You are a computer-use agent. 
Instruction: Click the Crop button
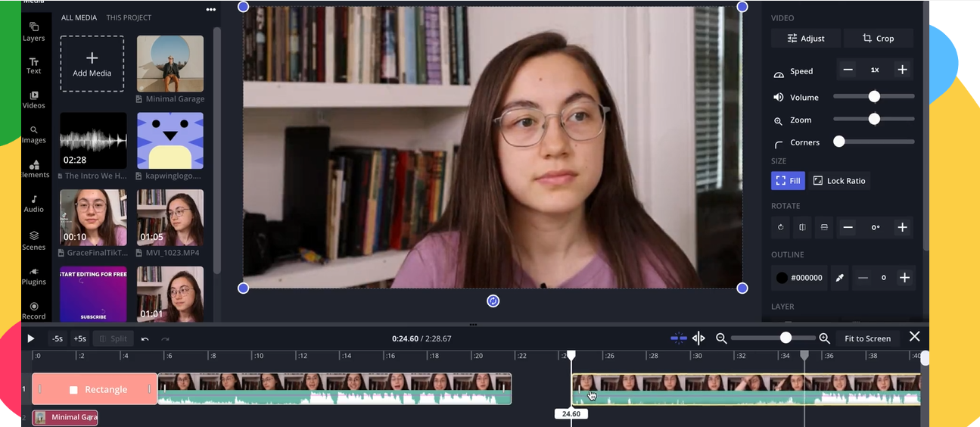[879, 38]
